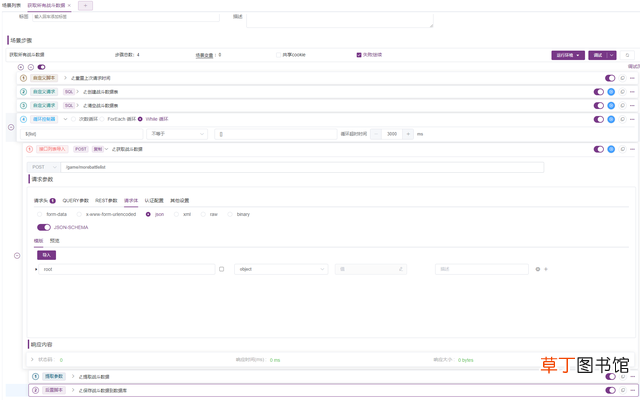Tick the checkbox in root row
Viewport: 640px width, 400px height.
pos(222,269)
